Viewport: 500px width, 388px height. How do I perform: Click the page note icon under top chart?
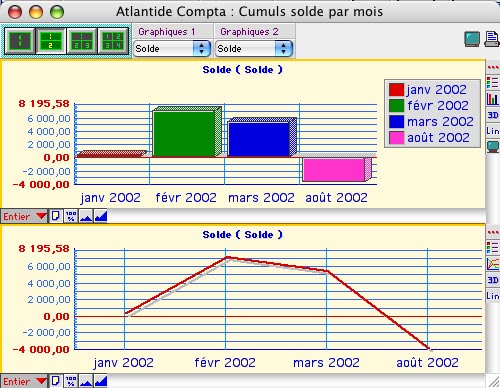56,216
